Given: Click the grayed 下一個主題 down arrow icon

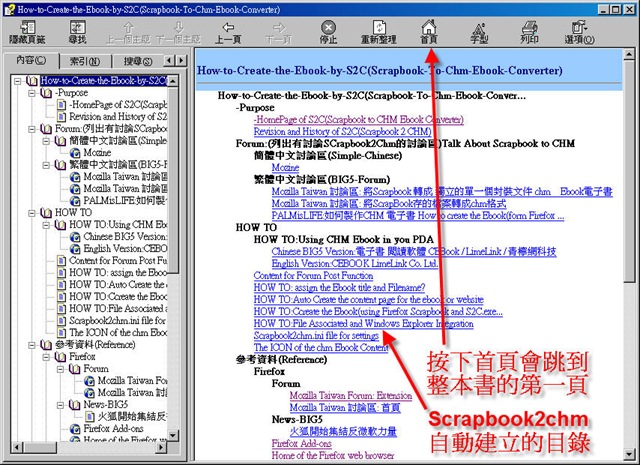Looking at the screenshot, I should 178,27.
